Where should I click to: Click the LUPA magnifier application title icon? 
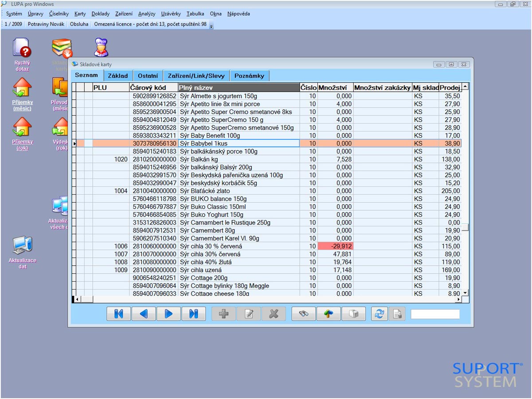pyautogui.click(x=4, y=4)
